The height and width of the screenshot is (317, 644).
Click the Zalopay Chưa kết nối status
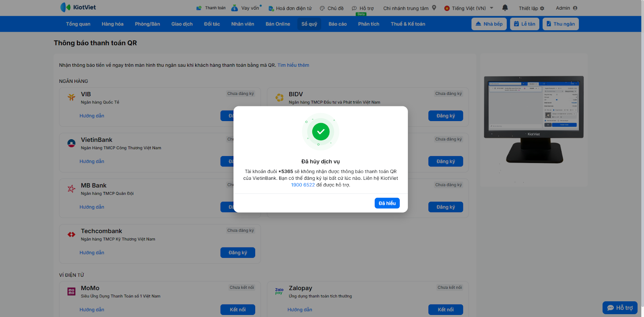(x=450, y=288)
